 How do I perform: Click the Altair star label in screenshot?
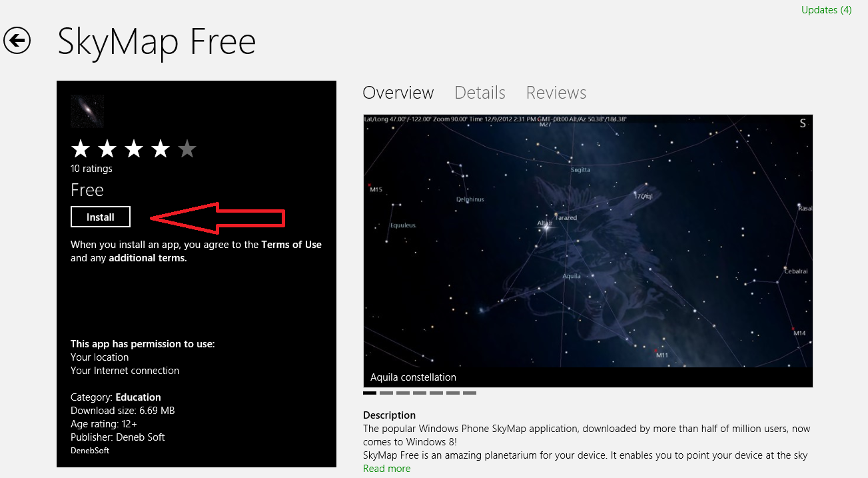pyautogui.click(x=544, y=223)
